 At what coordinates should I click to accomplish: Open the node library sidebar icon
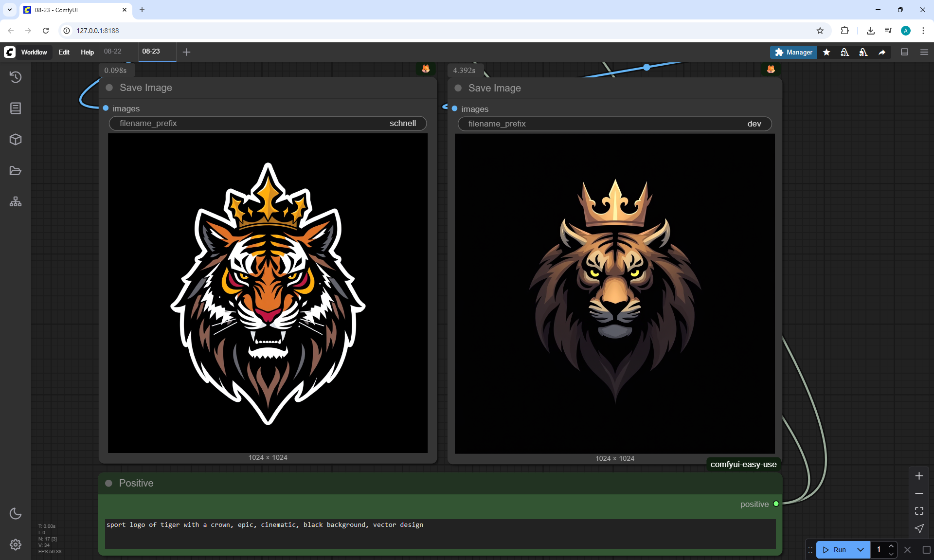click(16, 108)
